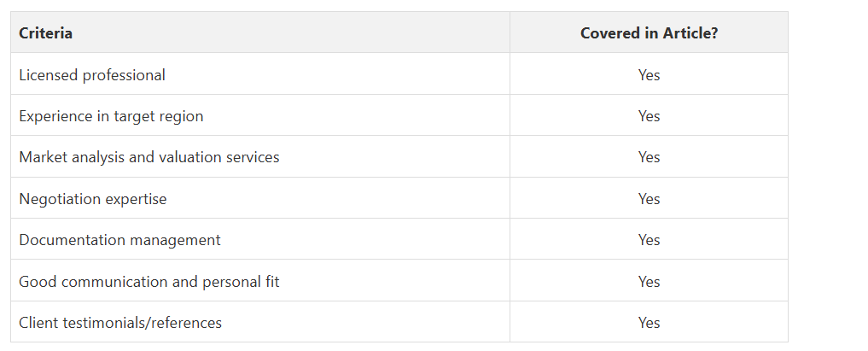Select 'Good communication and personal fit' cell
Viewport: 868px width, 351px height.
click(x=149, y=281)
